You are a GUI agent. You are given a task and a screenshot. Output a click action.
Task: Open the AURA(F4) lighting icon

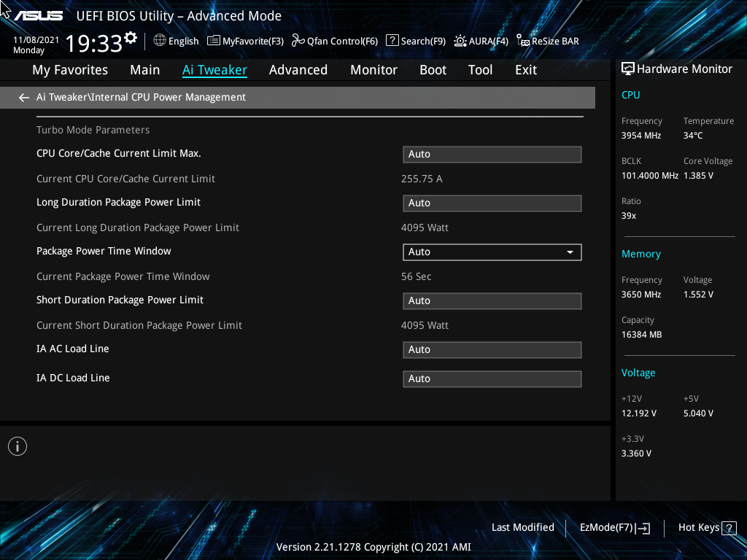point(460,41)
